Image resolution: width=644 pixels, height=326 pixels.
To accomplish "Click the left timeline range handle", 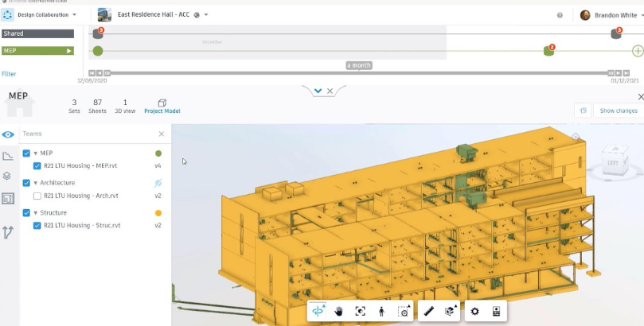I will pyautogui.click(x=107, y=73).
